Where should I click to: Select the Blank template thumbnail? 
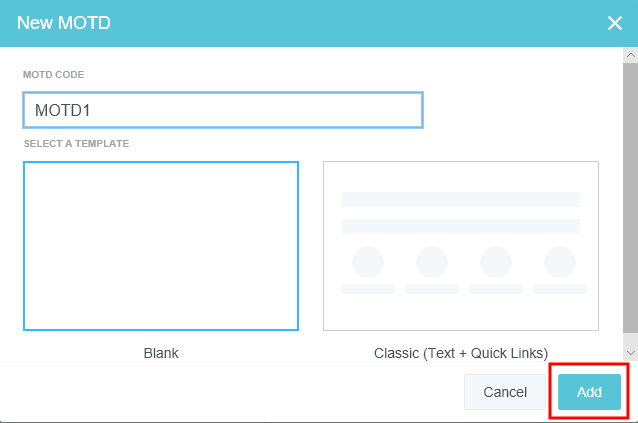[161, 246]
